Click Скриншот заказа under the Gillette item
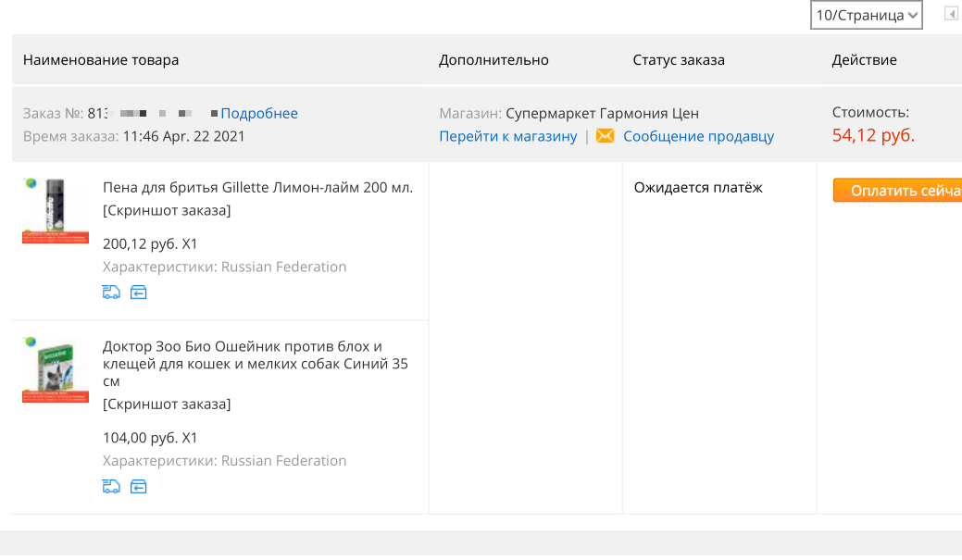Screen dimensions: 962x560 [x=167, y=210]
